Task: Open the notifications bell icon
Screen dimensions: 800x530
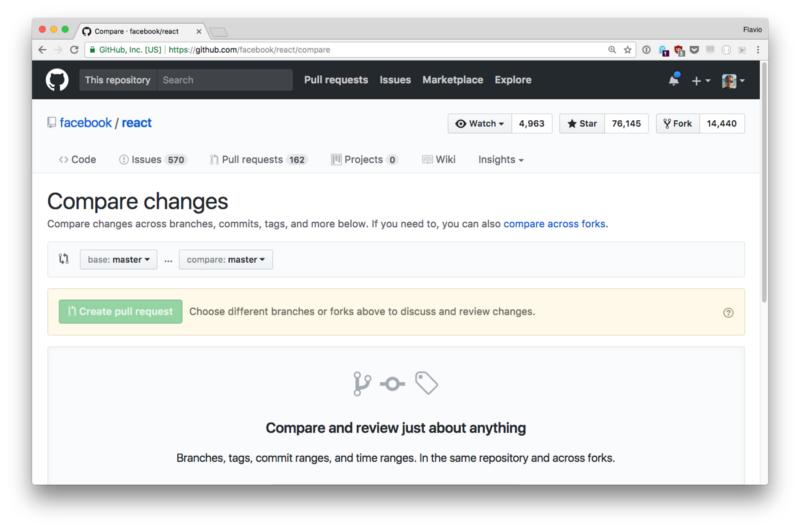Action: click(x=674, y=80)
